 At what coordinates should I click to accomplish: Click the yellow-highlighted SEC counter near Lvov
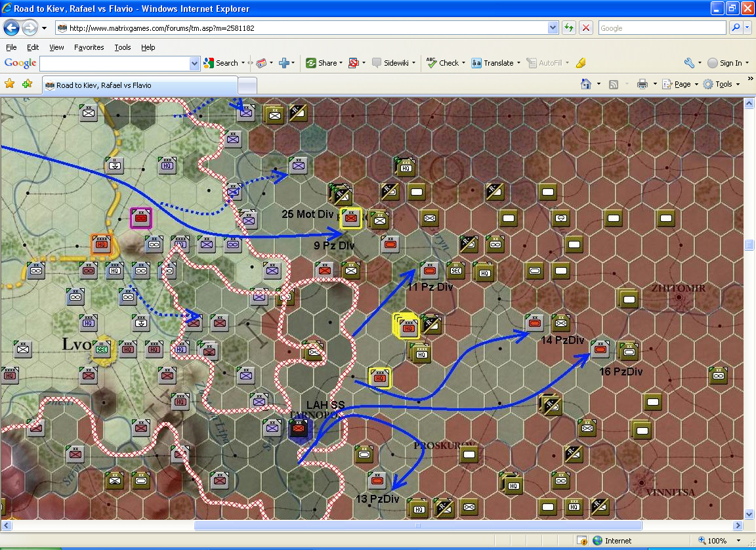(102, 349)
